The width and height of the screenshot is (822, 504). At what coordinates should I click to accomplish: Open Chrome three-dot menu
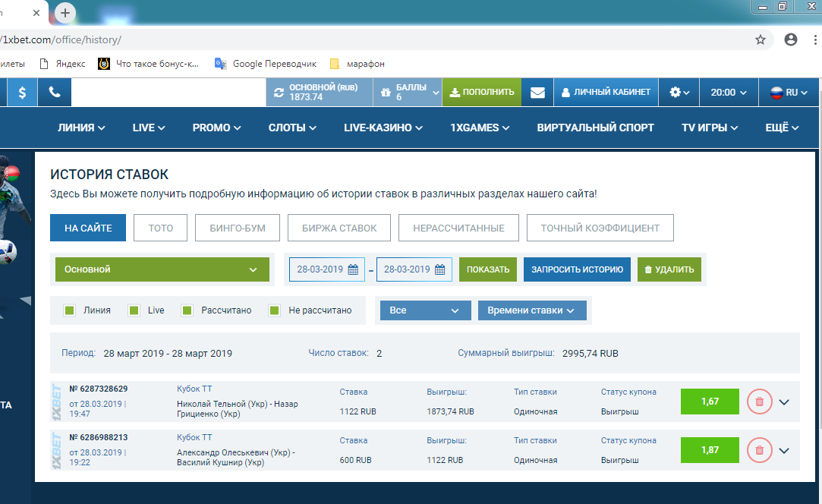815,39
